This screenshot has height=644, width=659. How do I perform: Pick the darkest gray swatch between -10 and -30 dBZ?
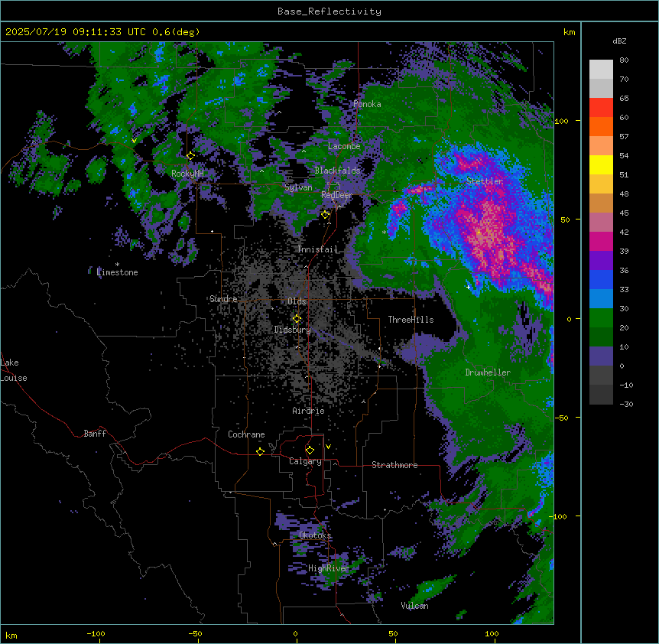click(601, 395)
